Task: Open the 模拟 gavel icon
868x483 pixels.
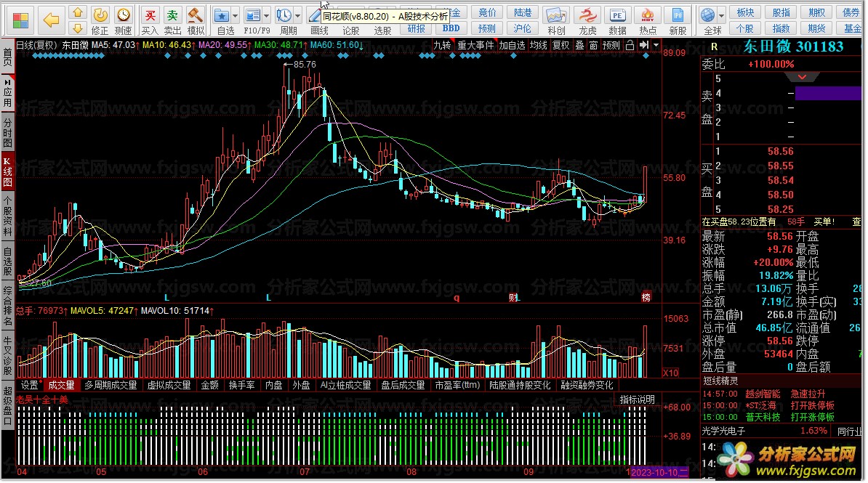Action: click(195, 15)
